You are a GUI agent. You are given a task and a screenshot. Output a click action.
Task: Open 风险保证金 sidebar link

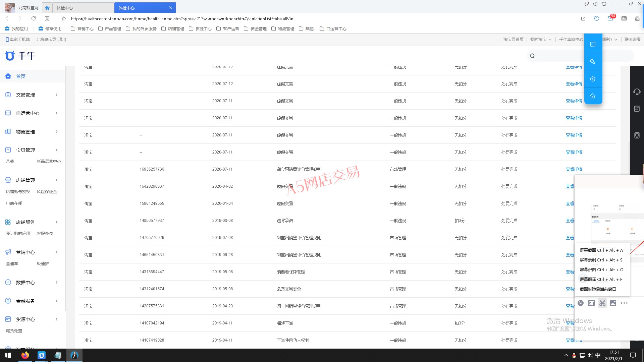(47, 192)
